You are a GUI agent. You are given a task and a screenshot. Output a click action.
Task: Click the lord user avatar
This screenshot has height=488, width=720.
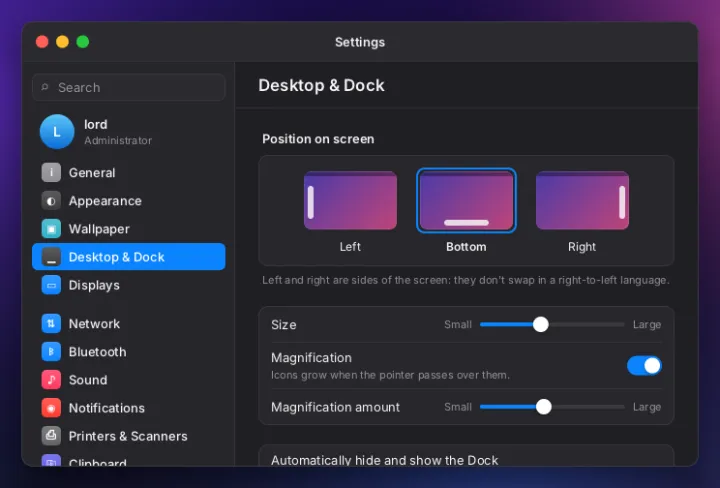coord(57,132)
